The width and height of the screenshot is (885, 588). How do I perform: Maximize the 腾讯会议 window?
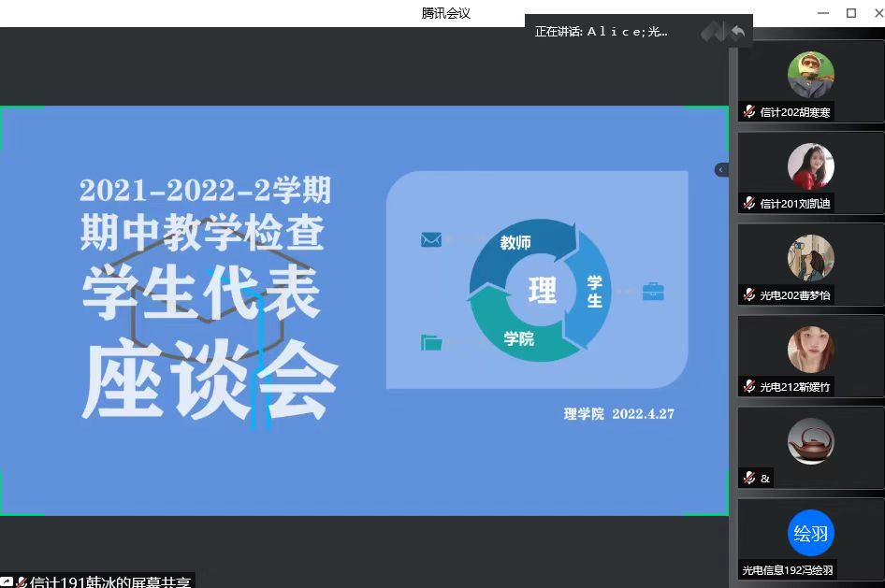(x=851, y=13)
